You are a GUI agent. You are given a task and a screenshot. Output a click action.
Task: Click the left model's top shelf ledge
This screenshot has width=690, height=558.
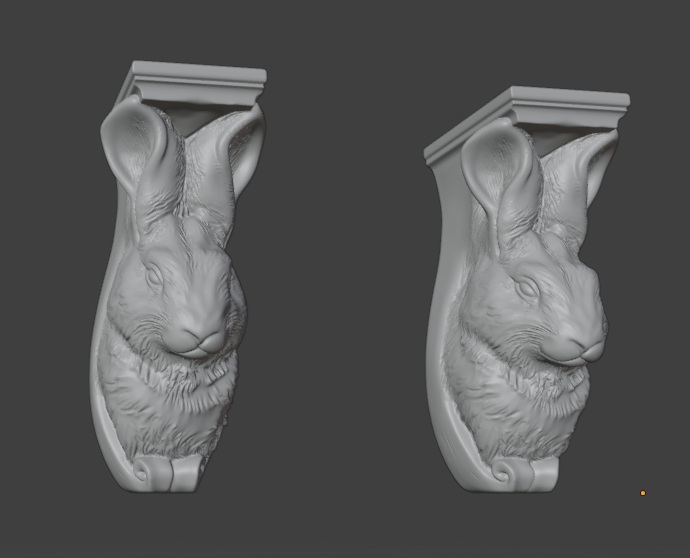[198, 80]
